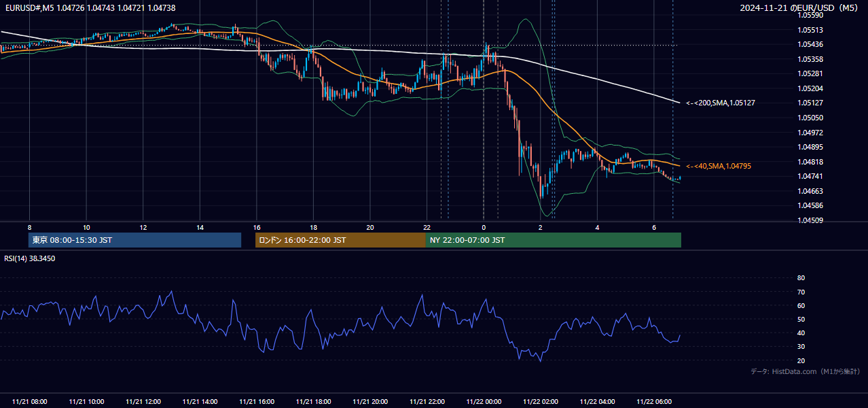This screenshot has width=868, height=408.
Task: Click price axis label 1.05358
Action: tap(810, 59)
